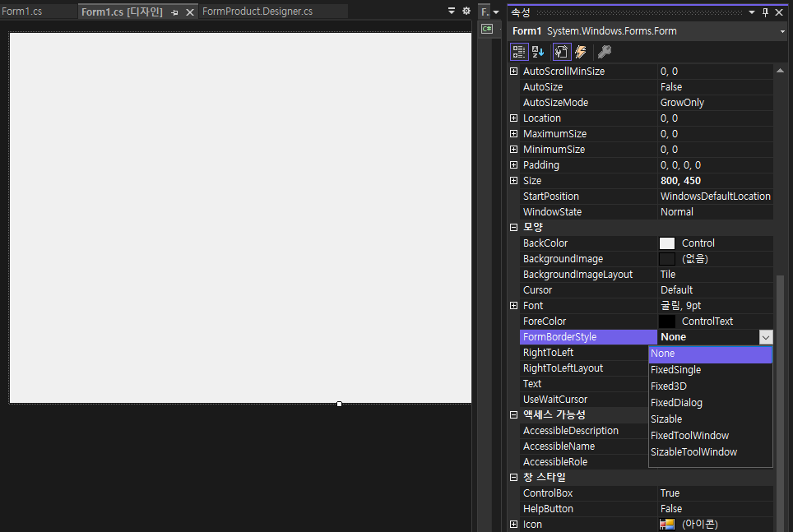
Task: Expand the Font property
Action: click(x=514, y=305)
